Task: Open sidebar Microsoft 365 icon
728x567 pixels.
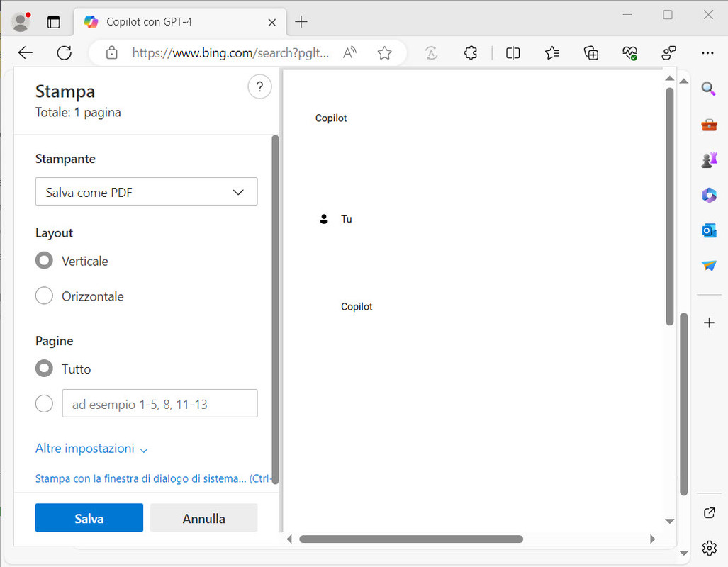Action: tap(709, 195)
